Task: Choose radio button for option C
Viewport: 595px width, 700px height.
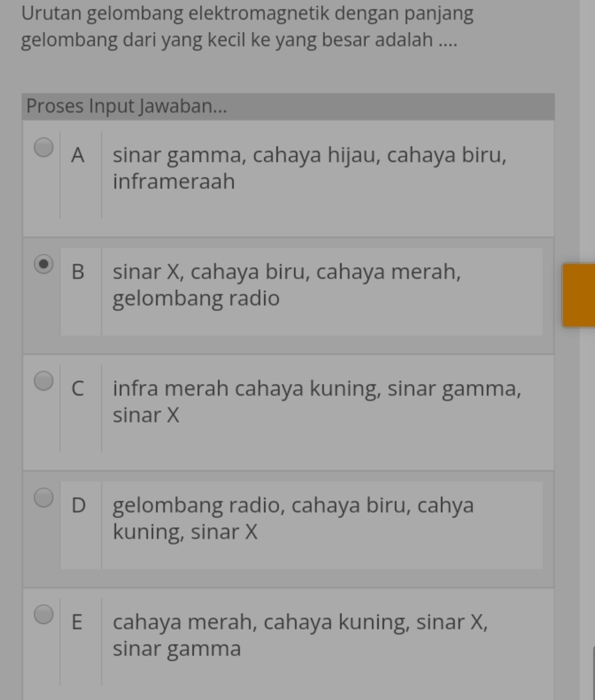Action: 44,380
